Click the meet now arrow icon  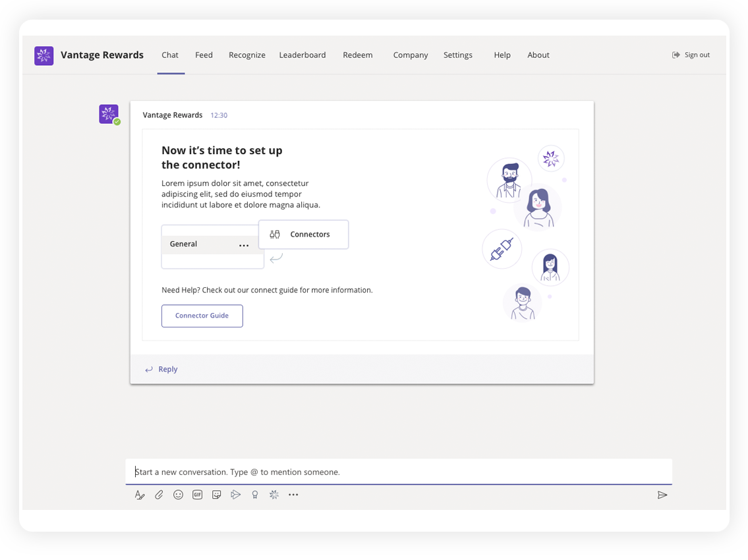click(x=236, y=495)
